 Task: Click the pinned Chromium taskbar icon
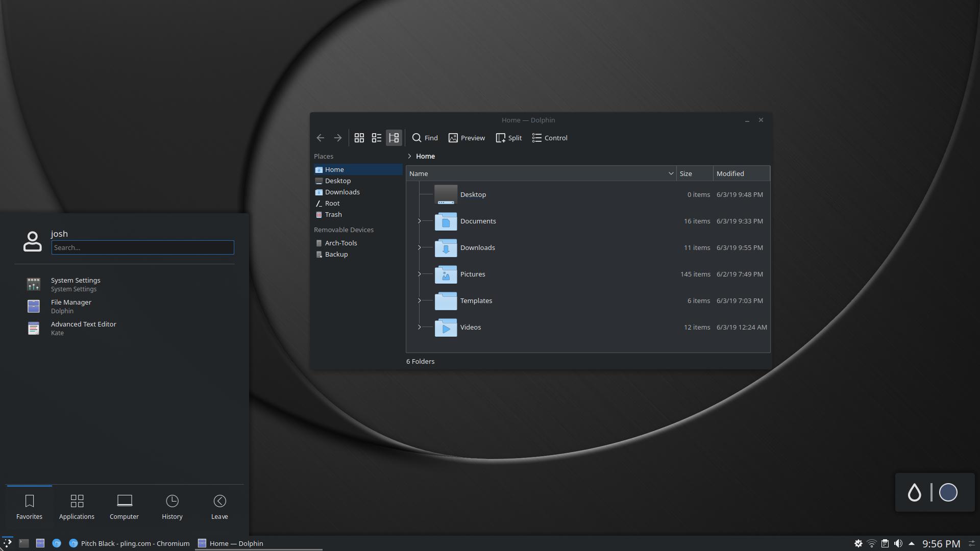[x=57, y=543]
